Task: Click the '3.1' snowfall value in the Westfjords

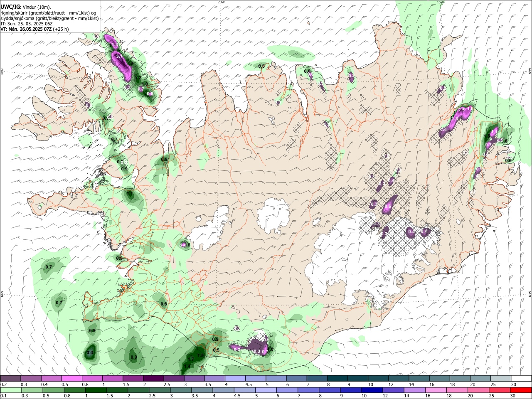Action: pos(118,56)
